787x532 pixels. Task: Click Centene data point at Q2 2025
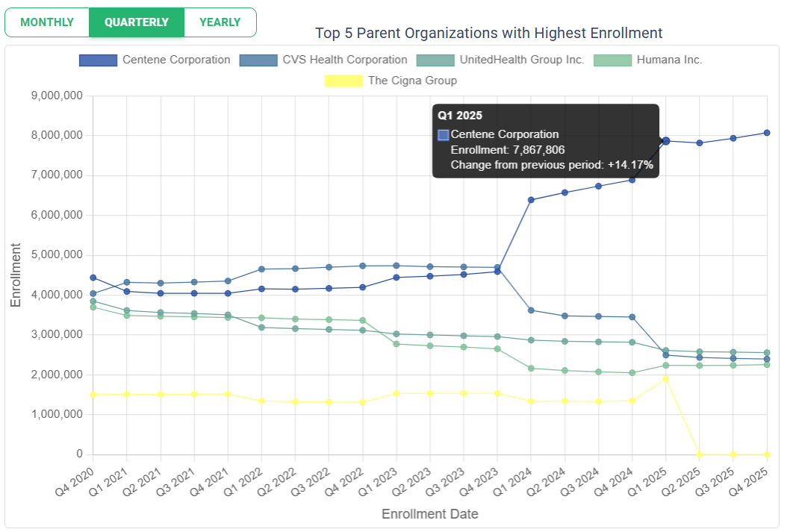tap(700, 143)
